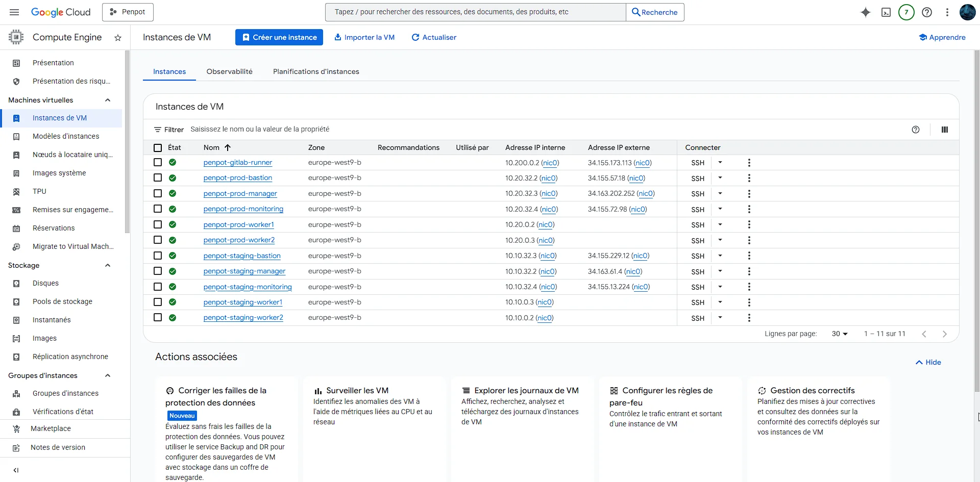This screenshot has height=482, width=980.
Task: Check the penpot-prod-bastion row checkbox
Action: [157, 177]
